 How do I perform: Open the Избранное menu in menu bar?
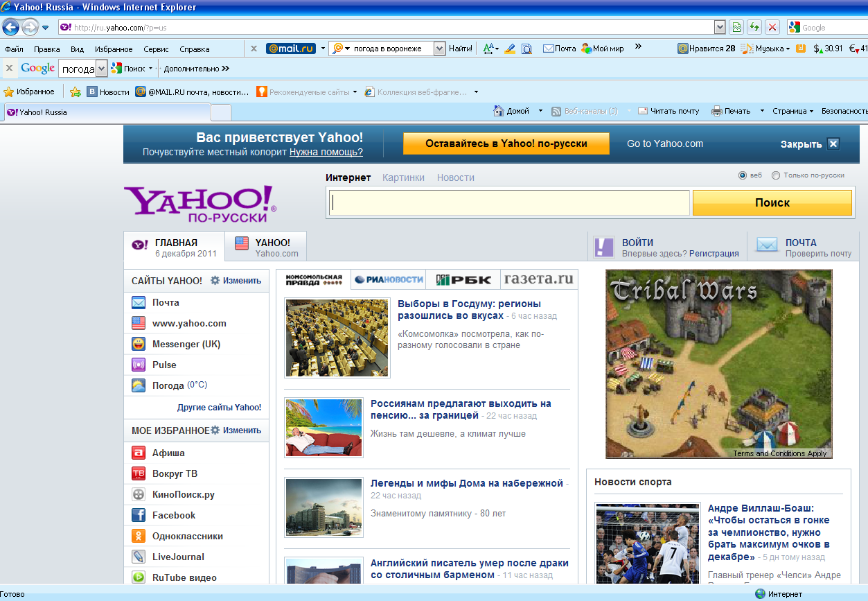114,49
